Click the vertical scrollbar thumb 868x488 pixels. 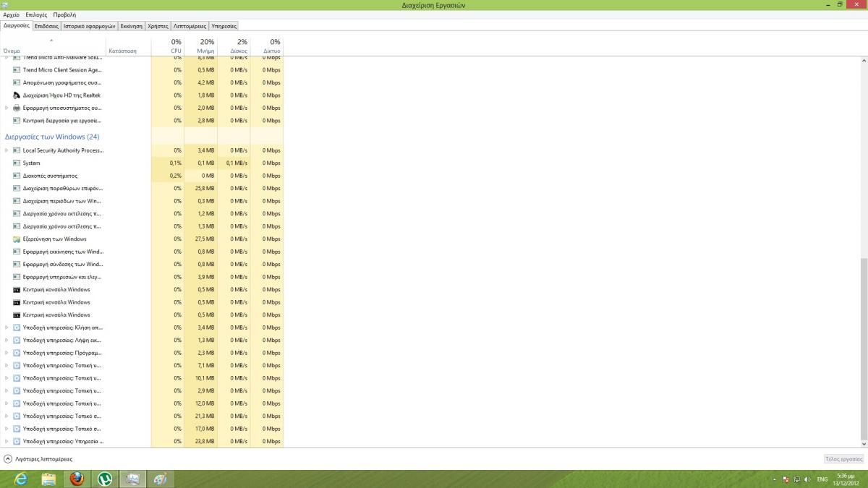tap(864, 348)
